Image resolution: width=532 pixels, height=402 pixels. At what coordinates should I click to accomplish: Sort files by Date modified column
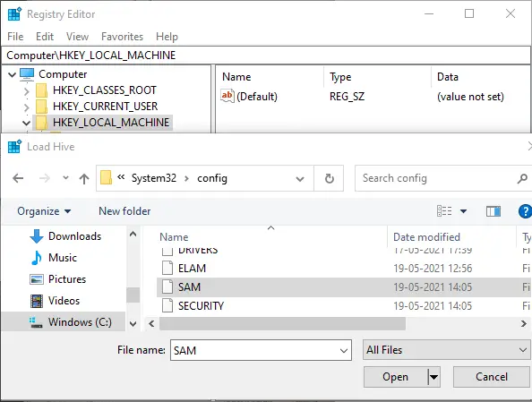coord(426,237)
